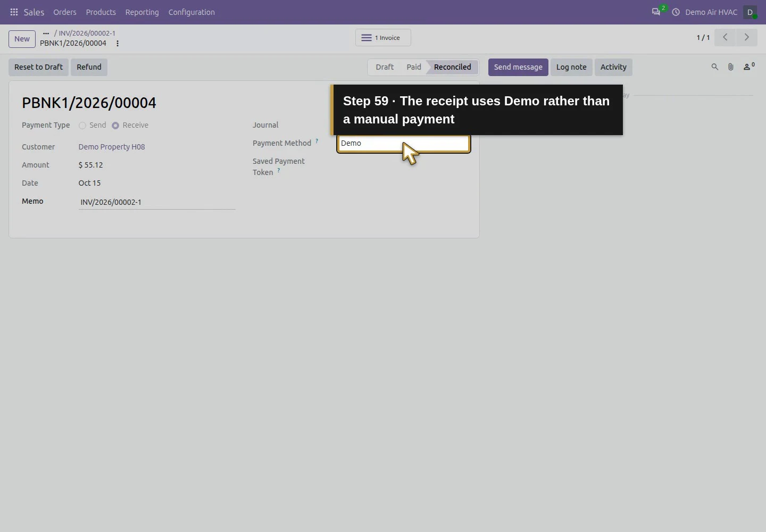Image resolution: width=766 pixels, height=532 pixels.
Task: Open the Orders menu
Action: click(65, 12)
